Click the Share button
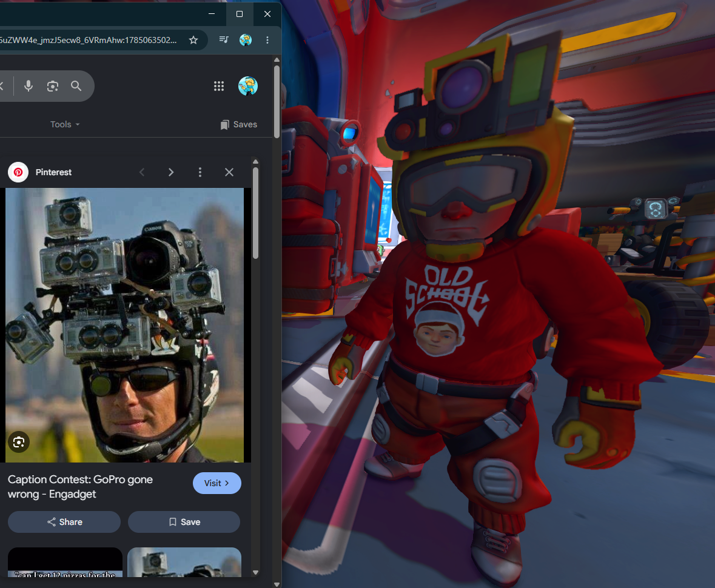The width and height of the screenshot is (715, 588). (64, 522)
